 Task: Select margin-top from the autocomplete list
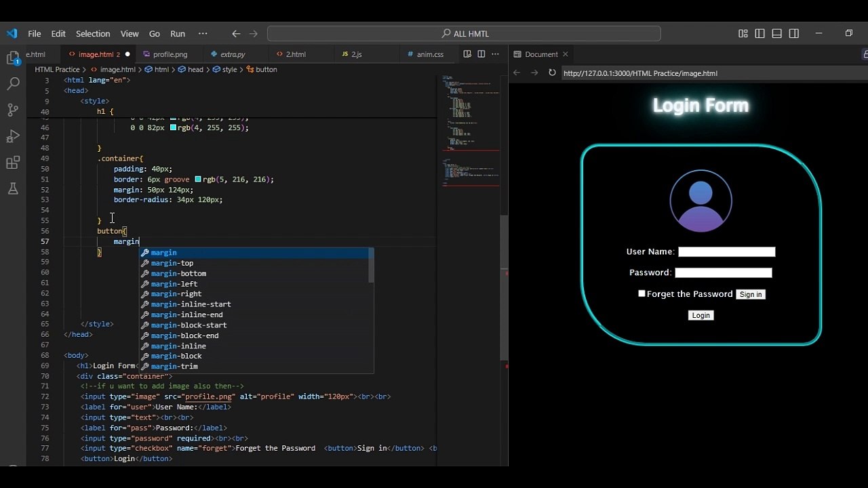(x=172, y=263)
